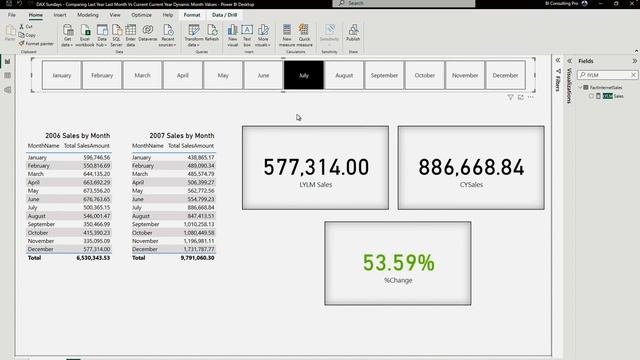Open the Data hub
Screen dimensions: 640x360
tap(102, 35)
